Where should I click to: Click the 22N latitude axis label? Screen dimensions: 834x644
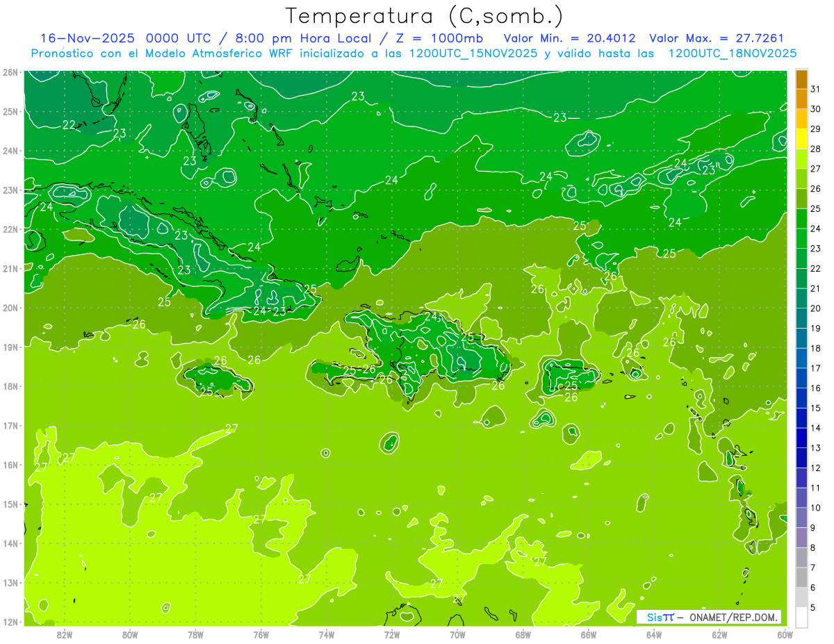tap(10, 229)
